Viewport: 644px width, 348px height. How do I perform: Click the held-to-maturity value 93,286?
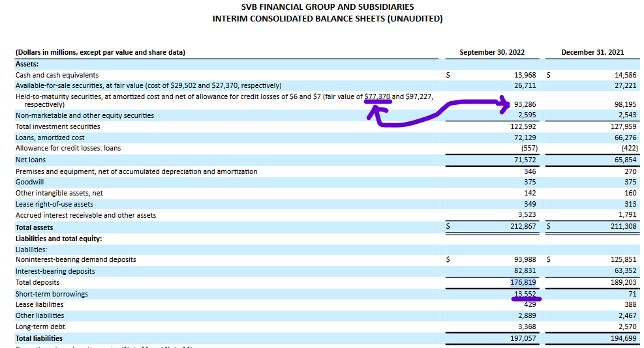(525, 105)
